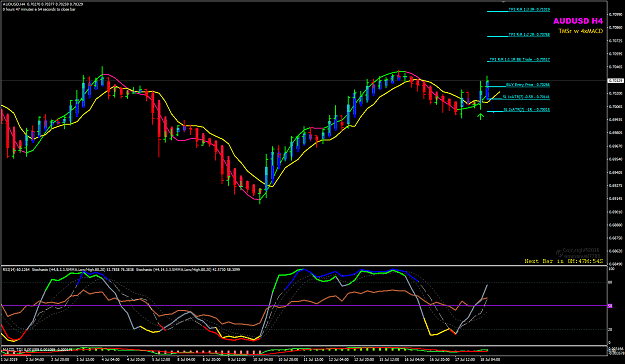
Task: Click the 18 Jul 04:00 time axis label
Action: [491, 360]
